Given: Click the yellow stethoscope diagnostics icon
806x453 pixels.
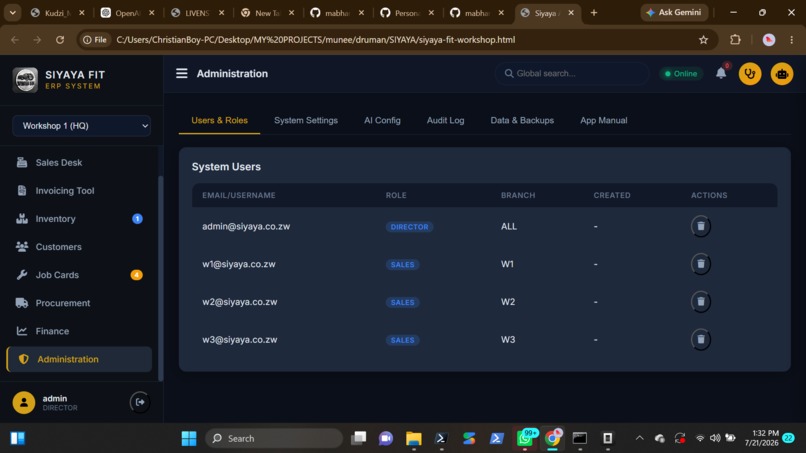Looking at the screenshot, I should point(750,74).
